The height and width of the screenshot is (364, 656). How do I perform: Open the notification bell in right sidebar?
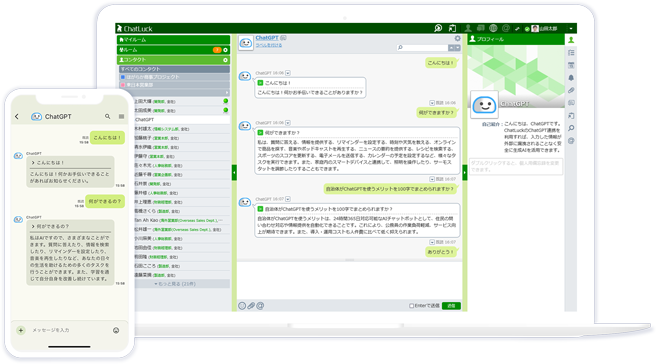pos(571,78)
